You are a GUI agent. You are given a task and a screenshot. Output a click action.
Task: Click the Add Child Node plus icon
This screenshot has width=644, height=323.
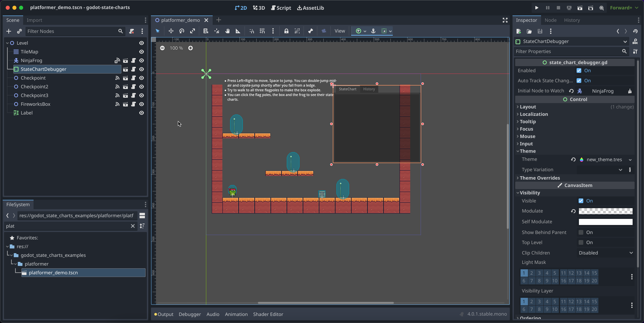coord(9,31)
